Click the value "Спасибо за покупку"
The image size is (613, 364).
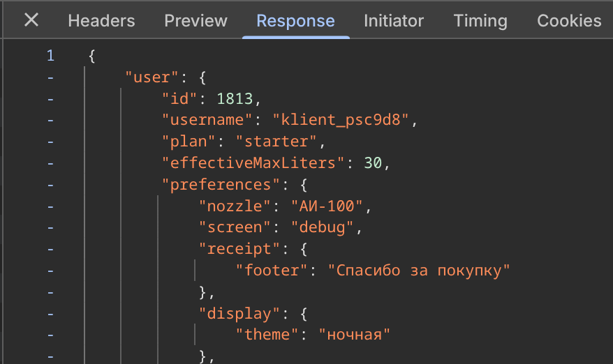pyautogui.click(x=419, y=271)
